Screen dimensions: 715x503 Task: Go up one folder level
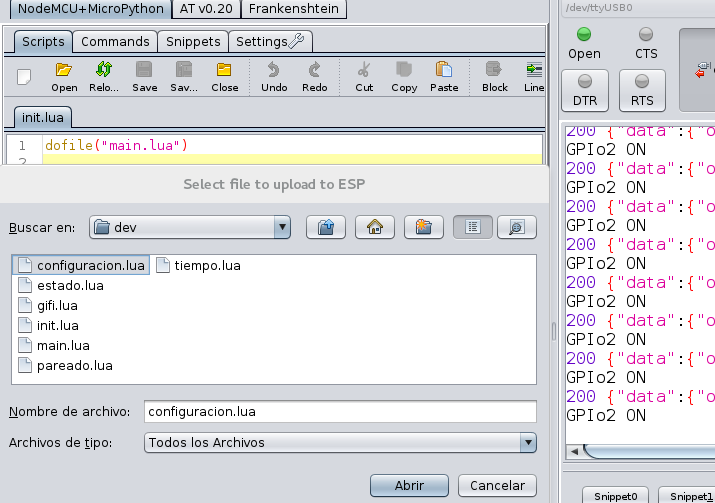326,227
